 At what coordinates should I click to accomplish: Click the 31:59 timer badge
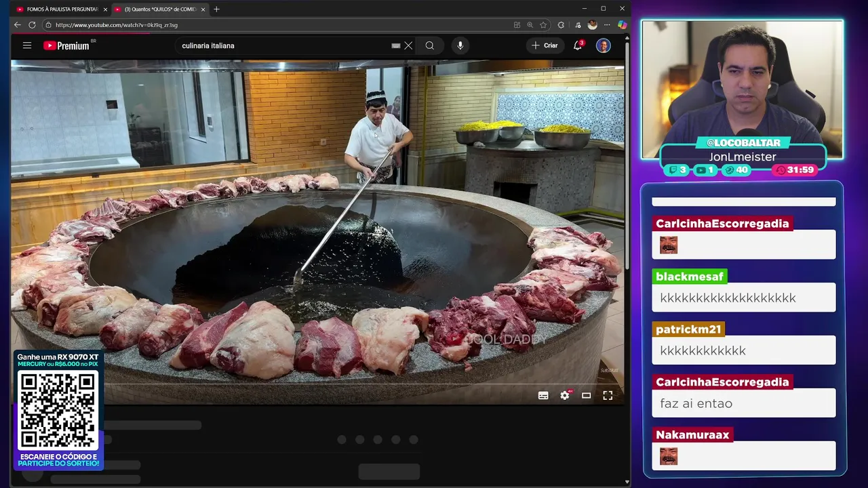tap(795, 170)
